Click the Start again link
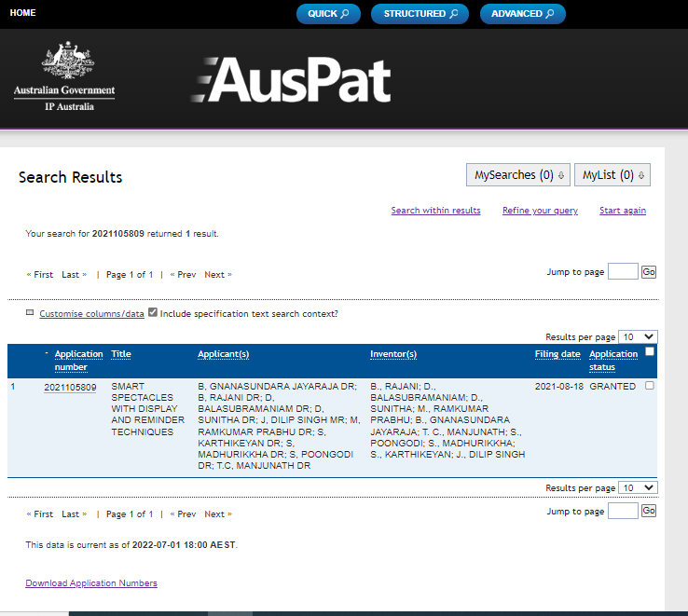688x616 pixels. 623,211
